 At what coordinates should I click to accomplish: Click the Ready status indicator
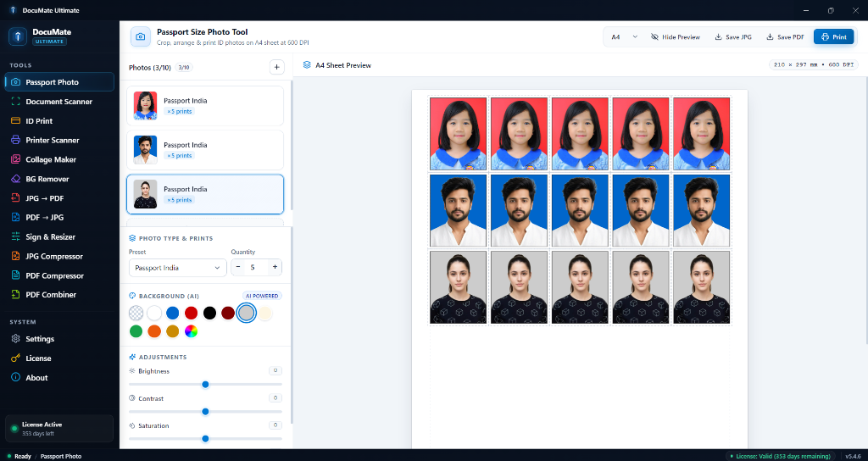click(19, 456)
